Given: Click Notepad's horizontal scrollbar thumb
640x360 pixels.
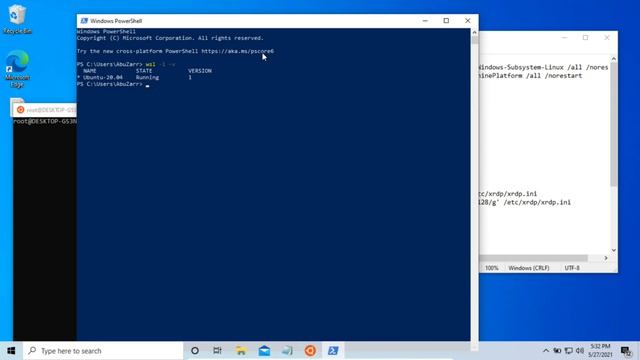Looking at the screenshot, I should tap(533, 258).
